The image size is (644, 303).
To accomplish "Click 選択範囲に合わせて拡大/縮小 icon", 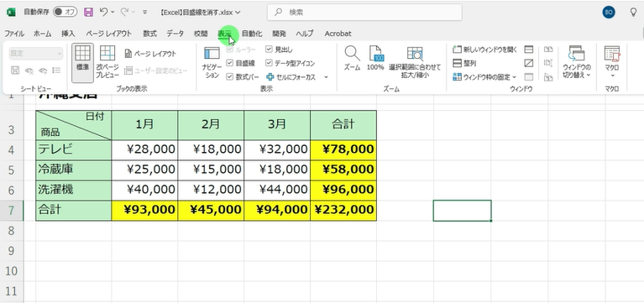I will (x=415, y=62).
